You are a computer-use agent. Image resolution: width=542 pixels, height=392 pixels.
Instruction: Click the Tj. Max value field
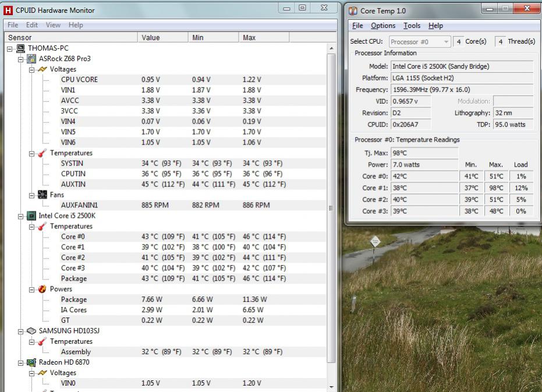[424, 153]
